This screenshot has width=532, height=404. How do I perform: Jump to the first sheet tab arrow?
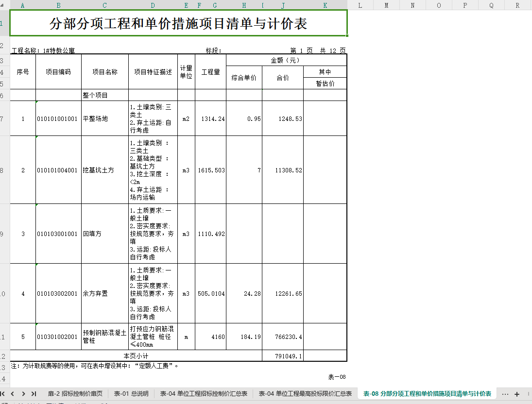click(x=3, y=394)
